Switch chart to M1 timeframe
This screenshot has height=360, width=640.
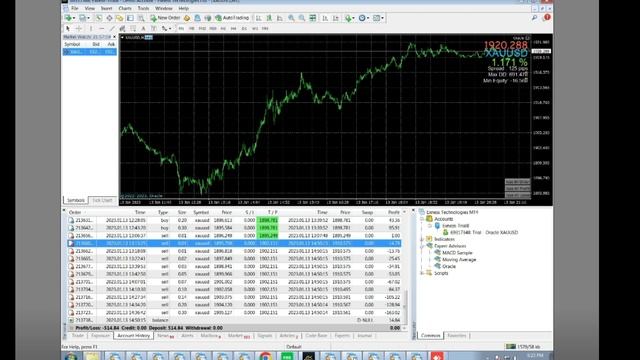pyautogui.click(x=181, y=29)
